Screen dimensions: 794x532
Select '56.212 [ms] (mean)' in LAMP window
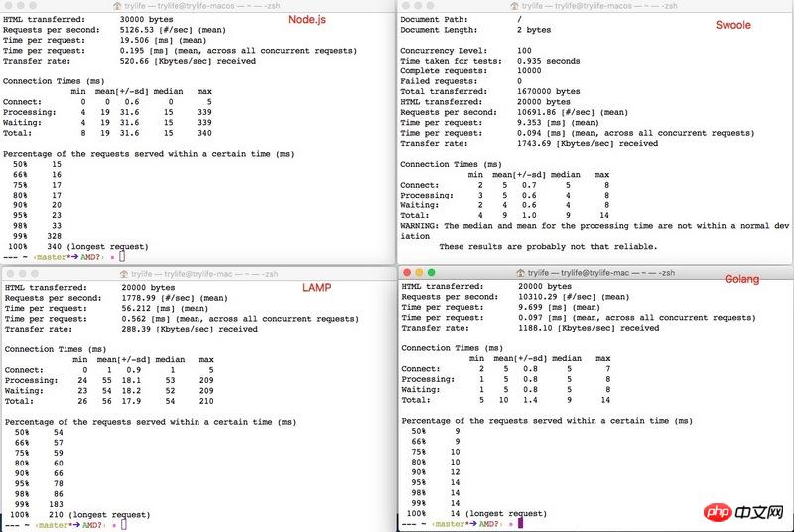[x=165, y=309]
